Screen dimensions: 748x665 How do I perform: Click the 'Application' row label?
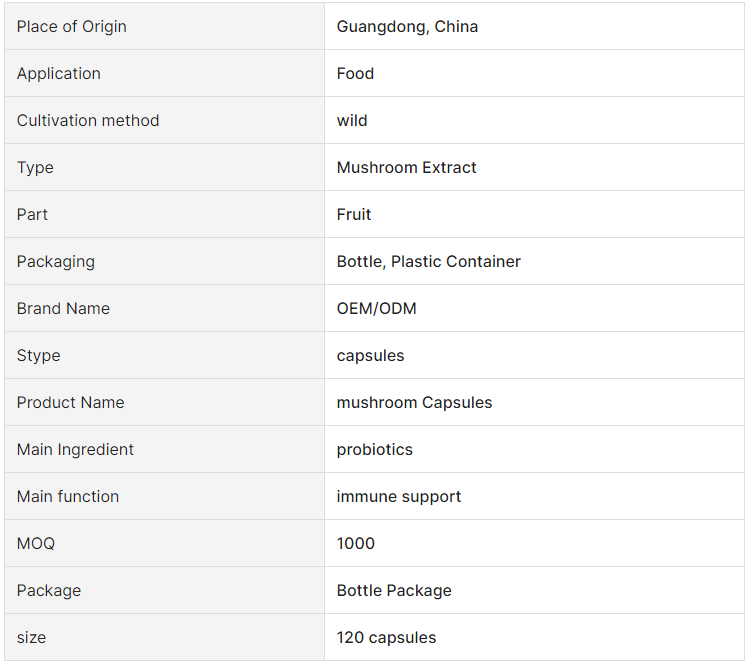point(59,73)
